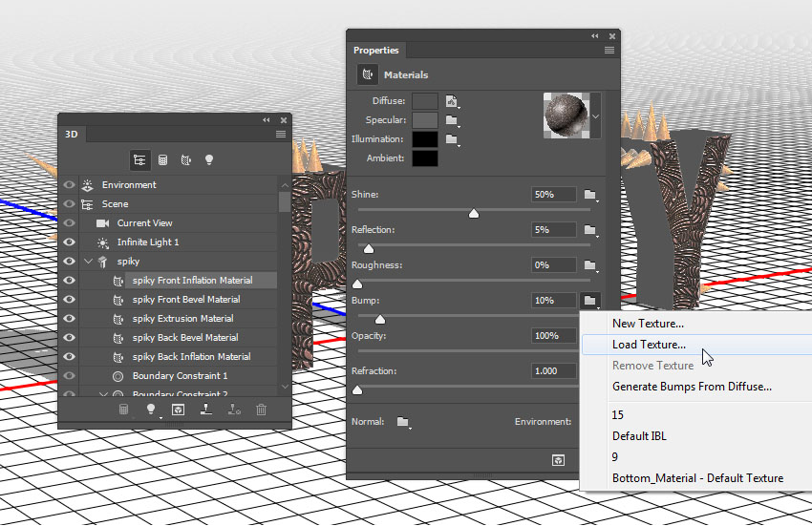812x526 pixels.
Task: Click the Illumination texture folder icon
Action: point(452,138)
